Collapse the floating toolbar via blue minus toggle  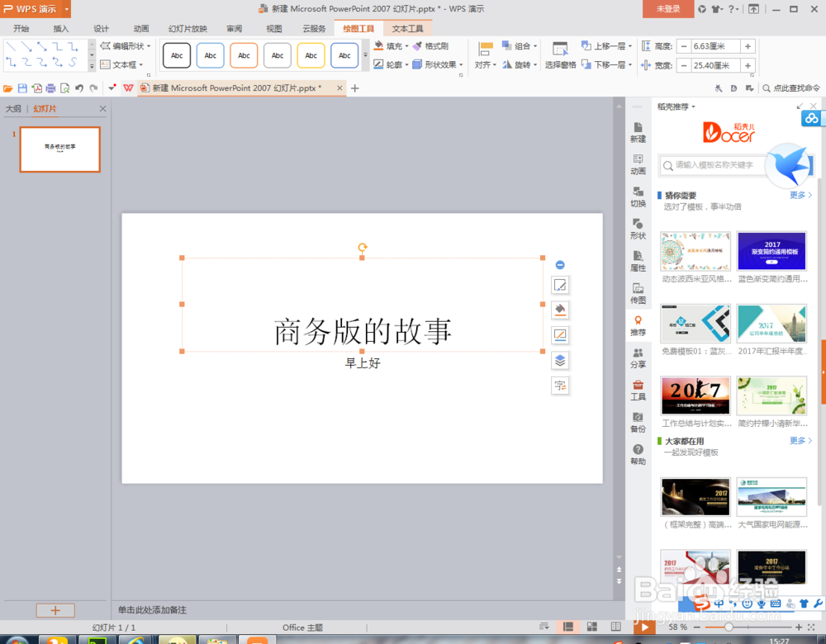560,265
